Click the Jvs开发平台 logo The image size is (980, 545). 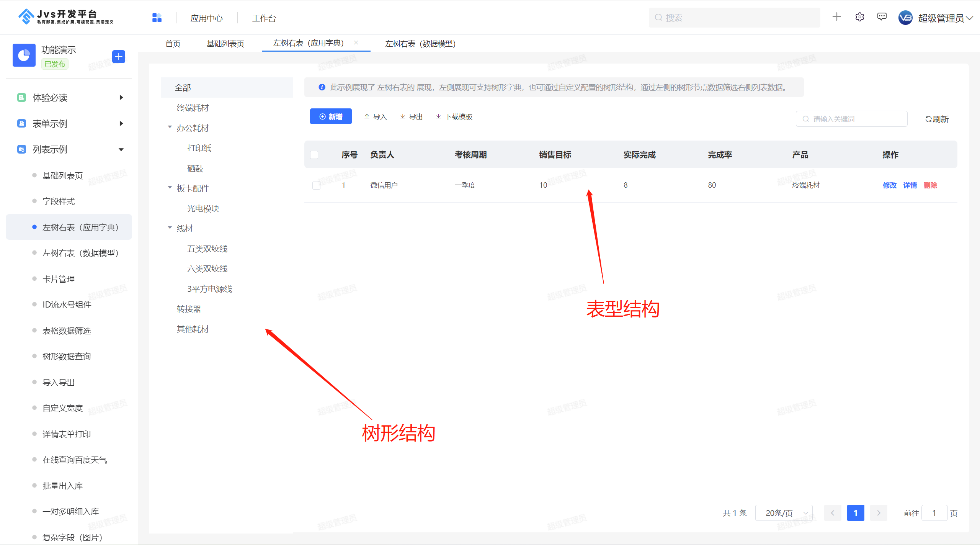click(x=66, y=17)
